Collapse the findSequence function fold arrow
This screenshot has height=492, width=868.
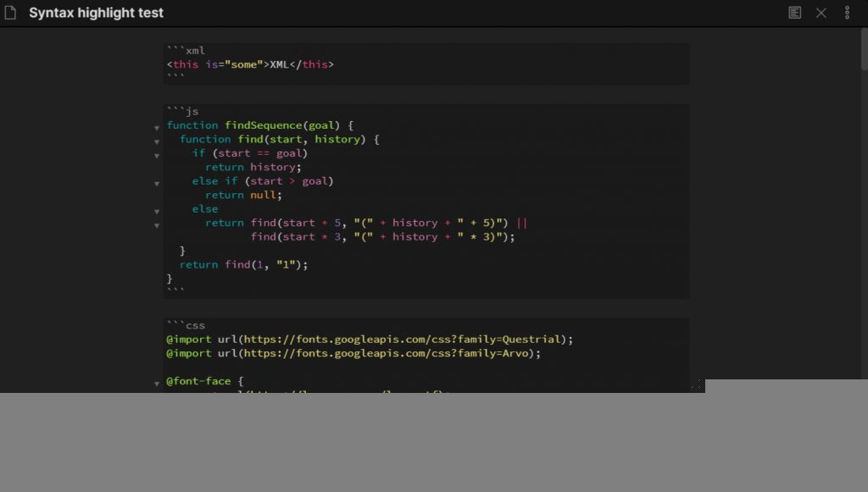click(x=157, y=128)
